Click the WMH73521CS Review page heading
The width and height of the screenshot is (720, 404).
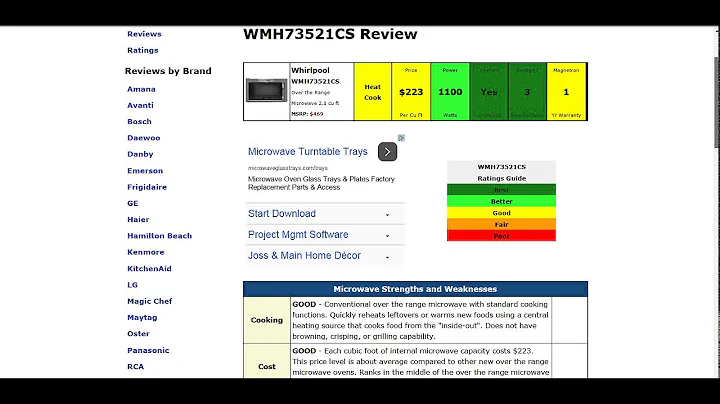[x=330, y=34]
